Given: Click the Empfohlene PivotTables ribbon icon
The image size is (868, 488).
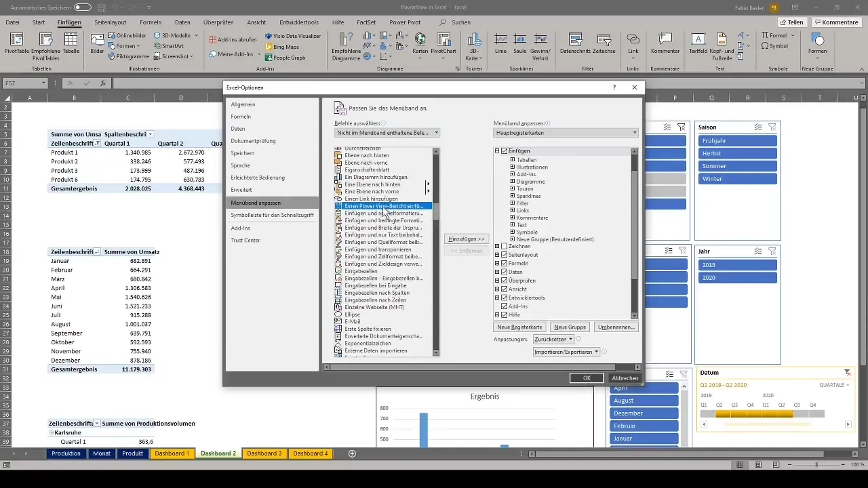Looking at the screenshot, I should click(x=45, y=46).
